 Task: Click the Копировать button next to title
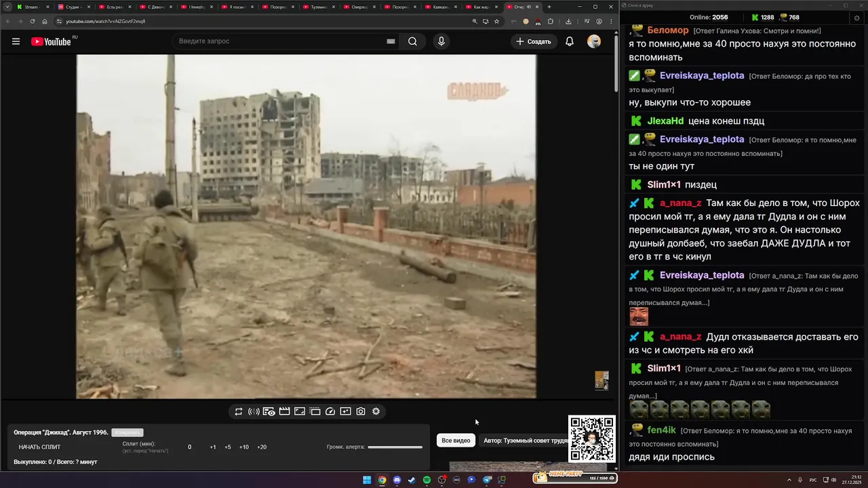(127, 432)
